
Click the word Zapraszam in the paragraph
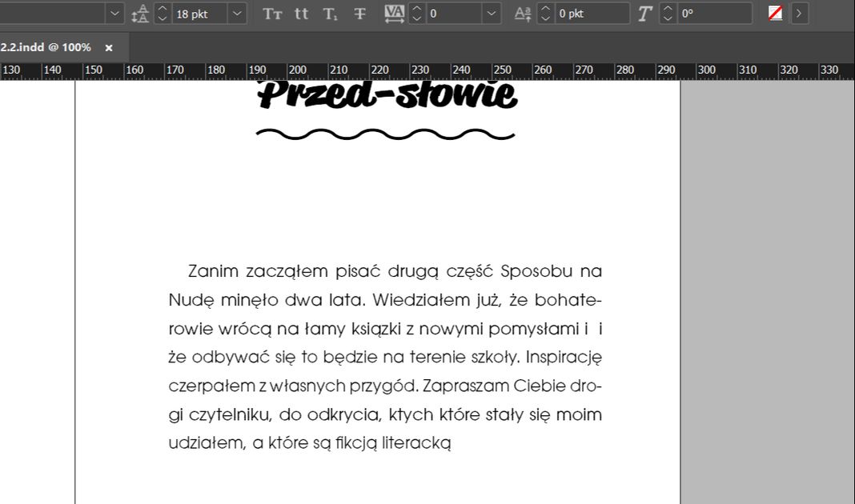(x=468, y=386)
